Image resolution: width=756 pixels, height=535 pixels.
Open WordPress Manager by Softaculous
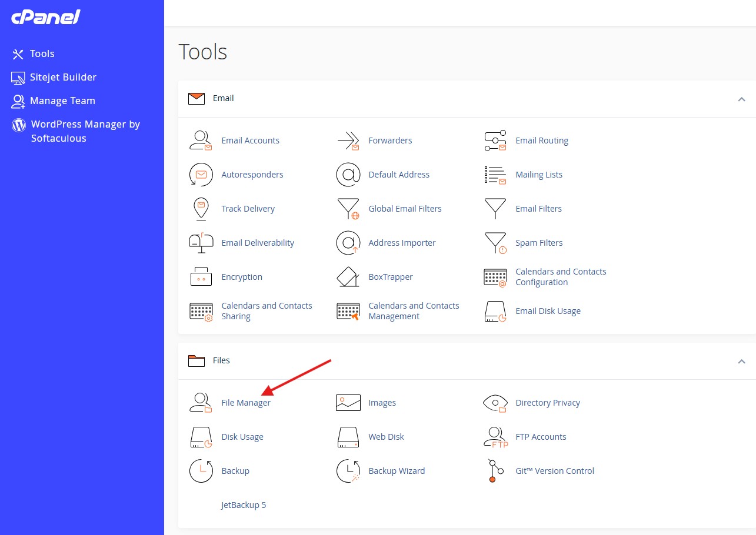76,131
